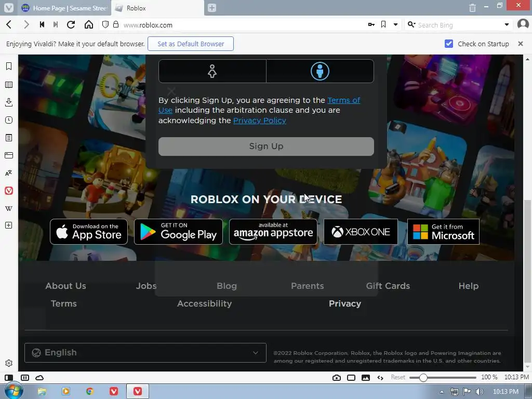Download on the App Store badge

pyautogui.click(x=89, y=232)
